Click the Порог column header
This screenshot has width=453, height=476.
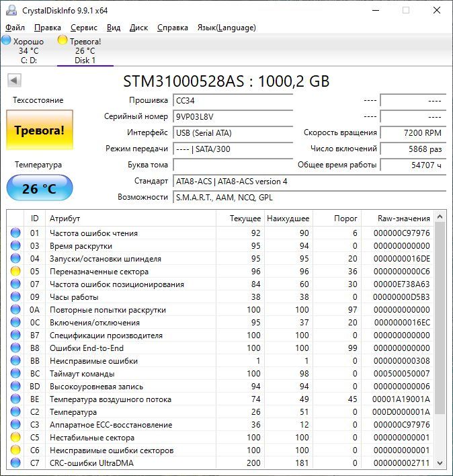point(337,219)
